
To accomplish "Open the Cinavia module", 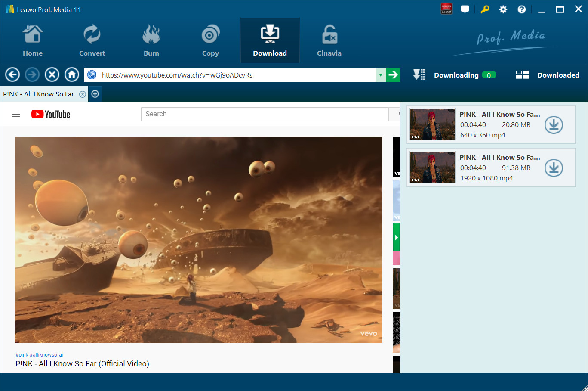I will pyautogui.click(x=329, y=40).
